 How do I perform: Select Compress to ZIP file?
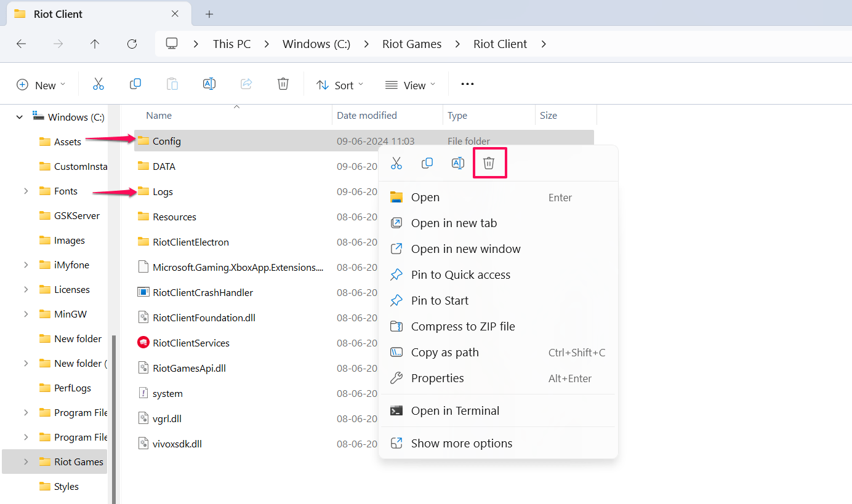(x=498, y=327)
